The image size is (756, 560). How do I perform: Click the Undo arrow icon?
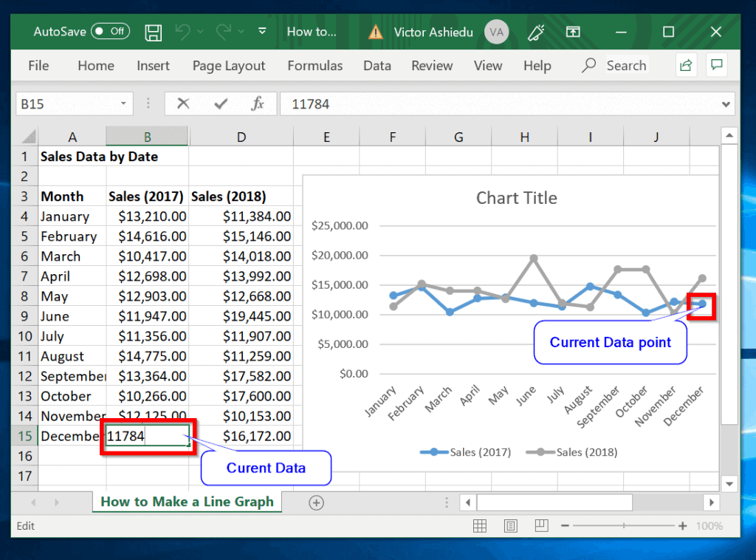[x=183, y=32]
